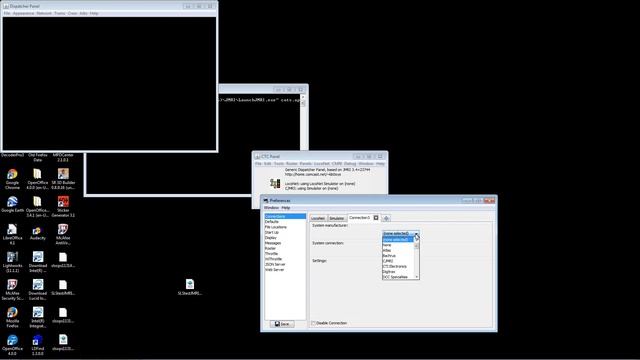Select the OpenOffice 4.0.0 folder icon
640x360 pixels.
(38, 179)
